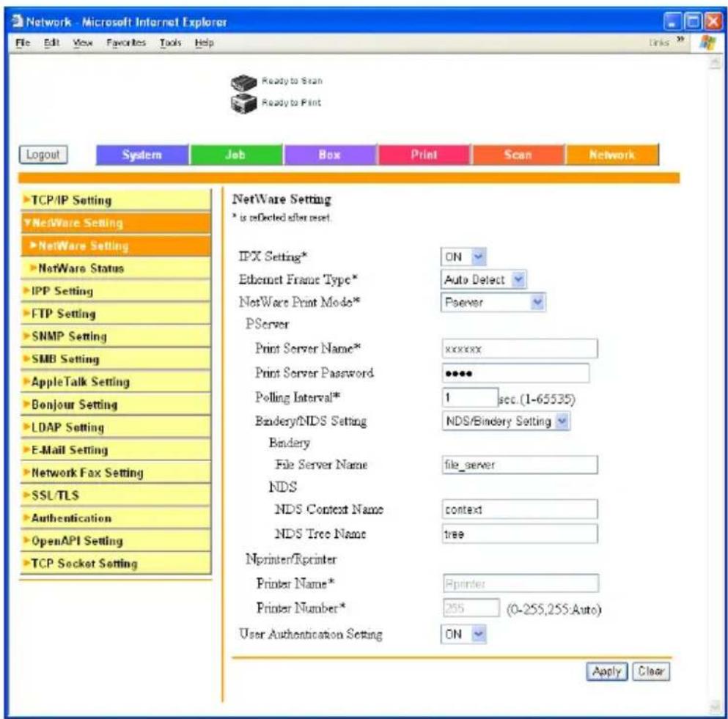Click the scrollbar down arrow
728x719 pixels.
(715, 707)
